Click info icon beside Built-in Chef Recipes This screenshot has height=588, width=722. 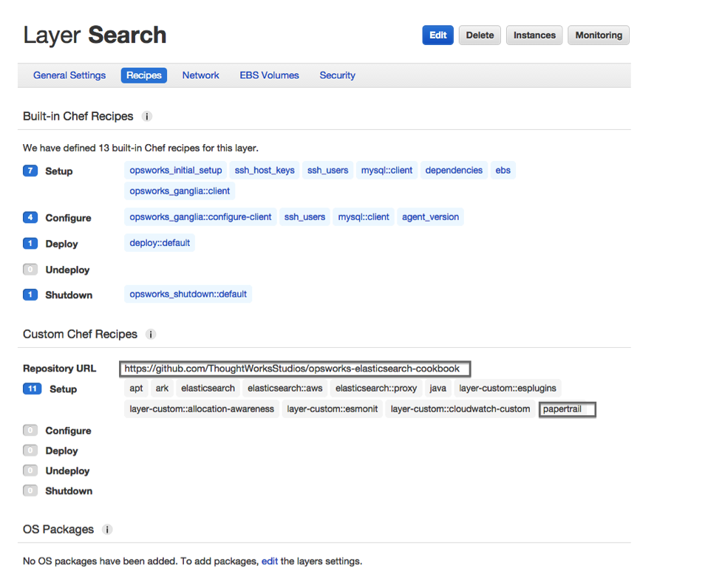click(146, 117)
